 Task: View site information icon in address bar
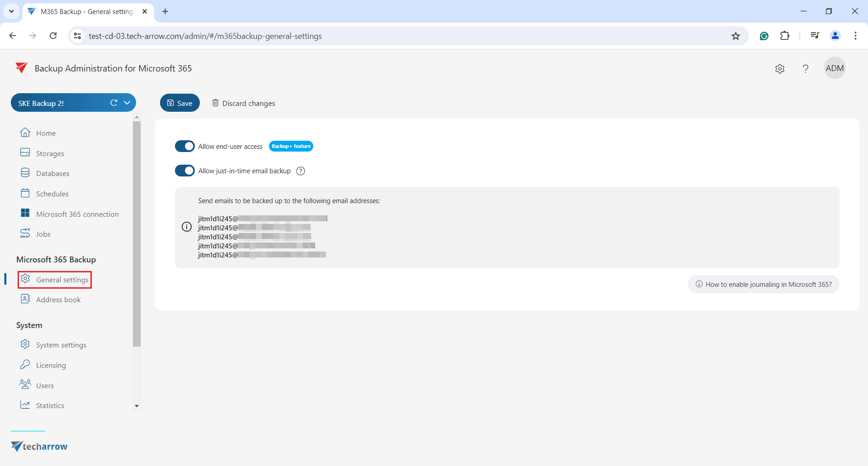(x=78, y=36)
